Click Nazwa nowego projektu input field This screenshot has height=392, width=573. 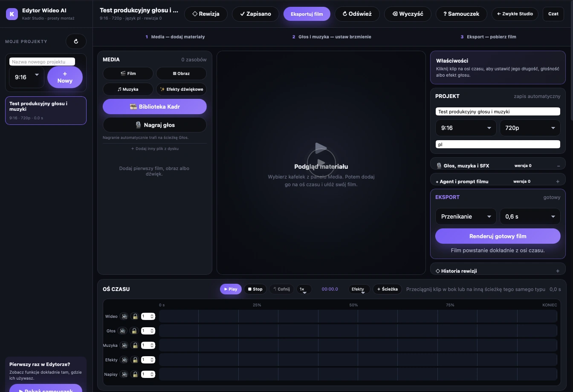click(42, 62)
